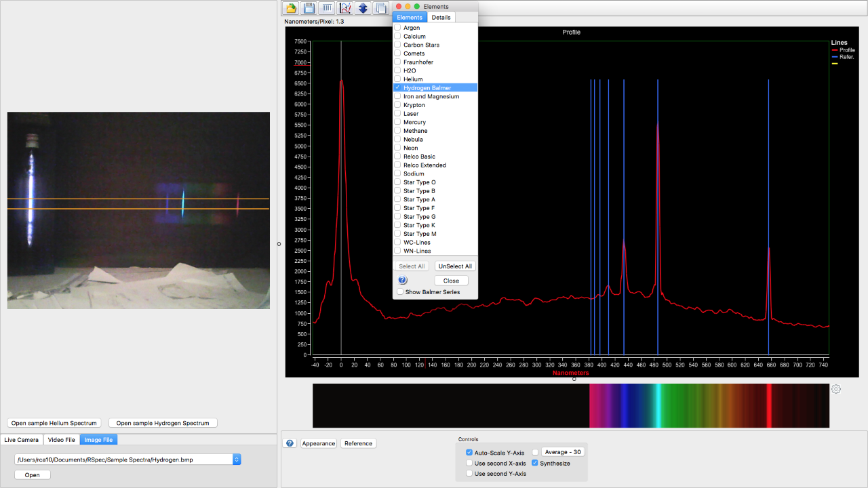
Task: Click the floppy disk save icon
Action: pyautogui.click(x=309, y=8)
